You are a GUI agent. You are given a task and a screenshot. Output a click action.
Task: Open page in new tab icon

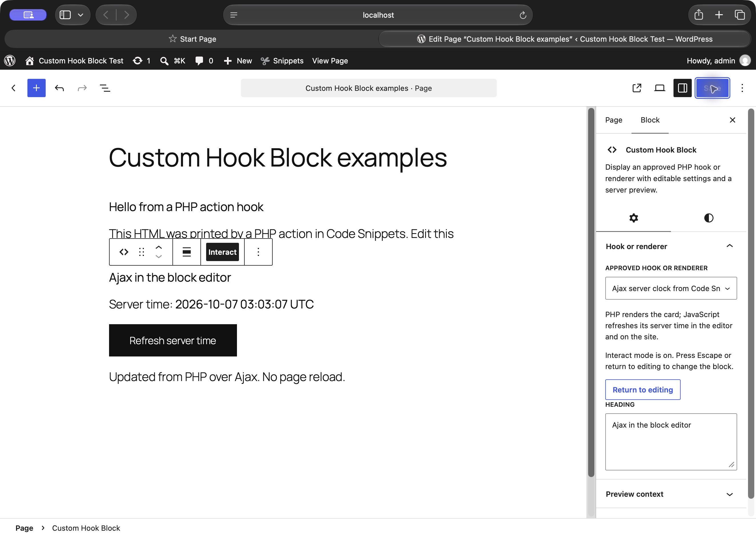click(x=637, y=88)
